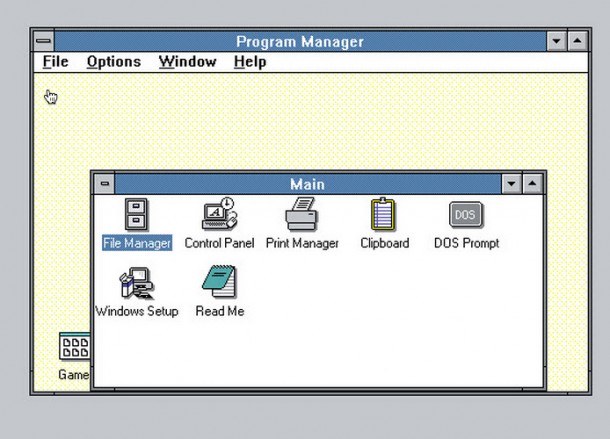Open the File menu
This screenshot has height=439, width=610.
pyautogui.click(x=56, y=61)
